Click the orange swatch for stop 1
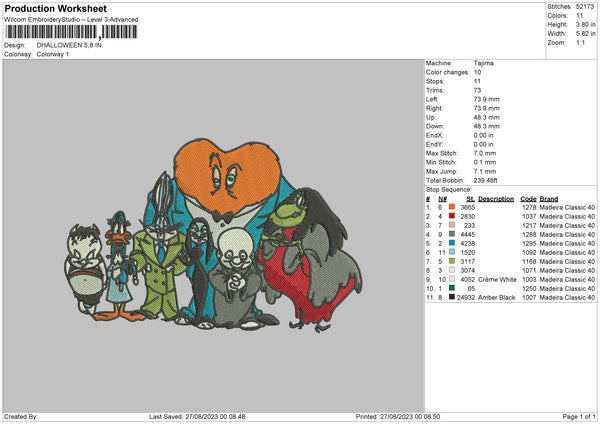The width and height of the screenshot is (600, 424). (452, 207)
